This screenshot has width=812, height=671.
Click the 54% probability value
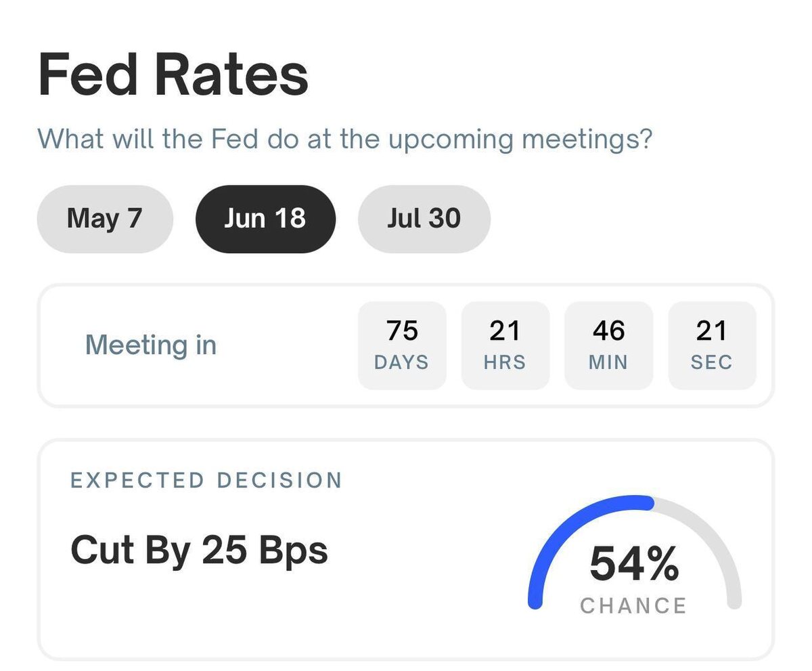[634, 564]
